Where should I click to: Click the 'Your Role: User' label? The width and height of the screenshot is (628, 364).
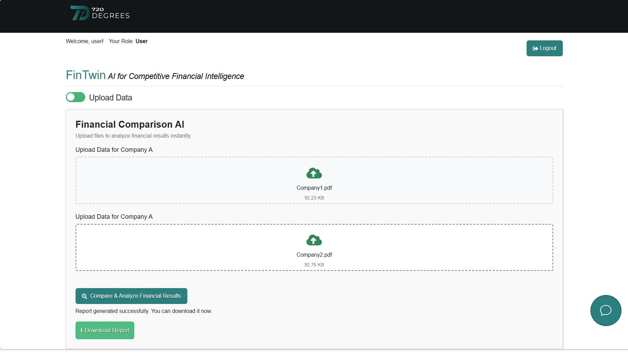128,41
